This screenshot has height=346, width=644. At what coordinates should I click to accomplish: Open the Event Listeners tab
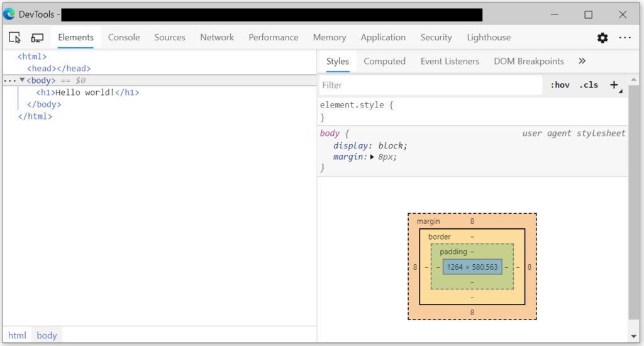[x=450, y=61]
